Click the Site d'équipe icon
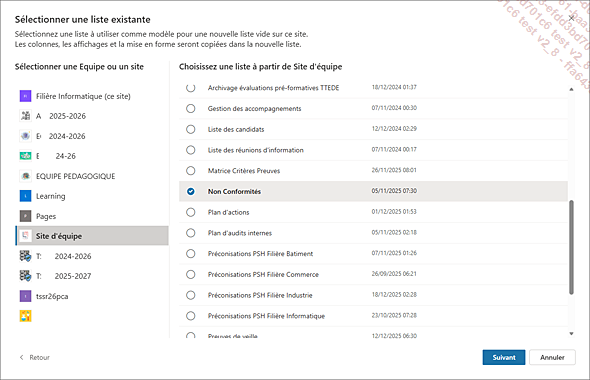Screen dimensions: 590x380 coord(25,236)
